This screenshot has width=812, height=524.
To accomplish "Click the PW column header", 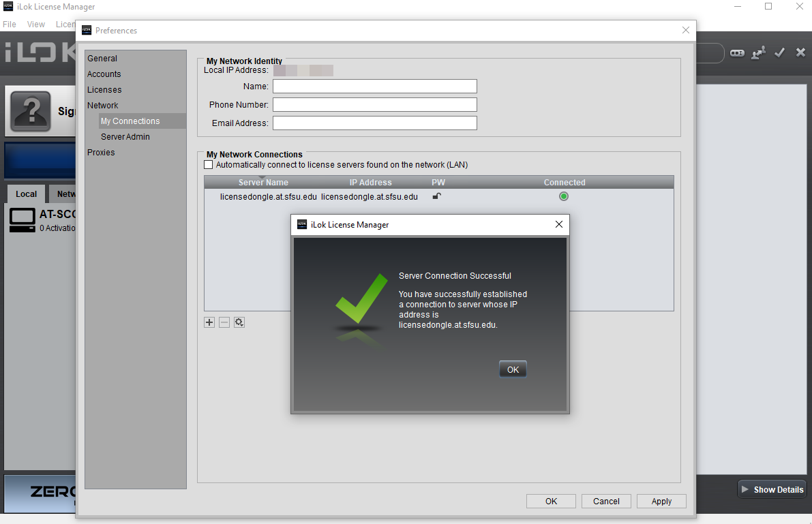I will [438, 182].
